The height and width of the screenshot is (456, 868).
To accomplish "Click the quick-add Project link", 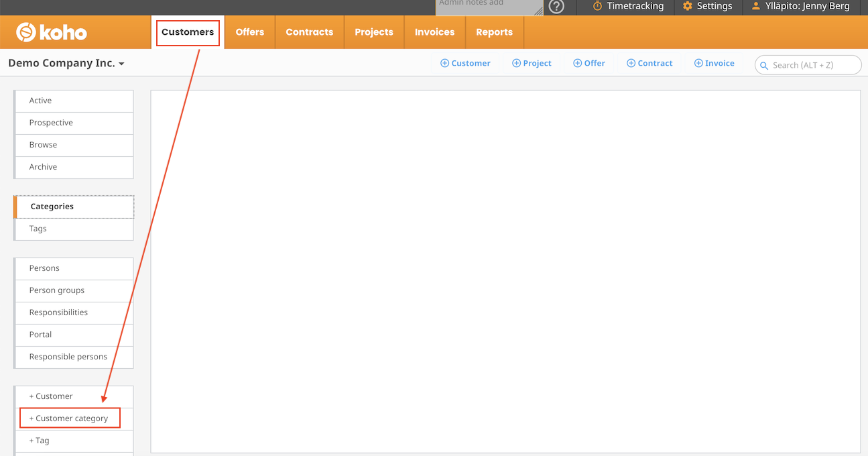I will (532, 63).
